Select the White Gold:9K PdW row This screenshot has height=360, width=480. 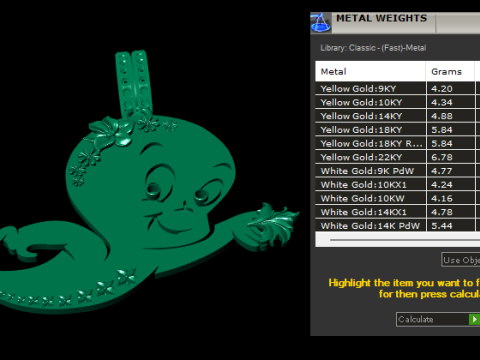tap(398, 171)
